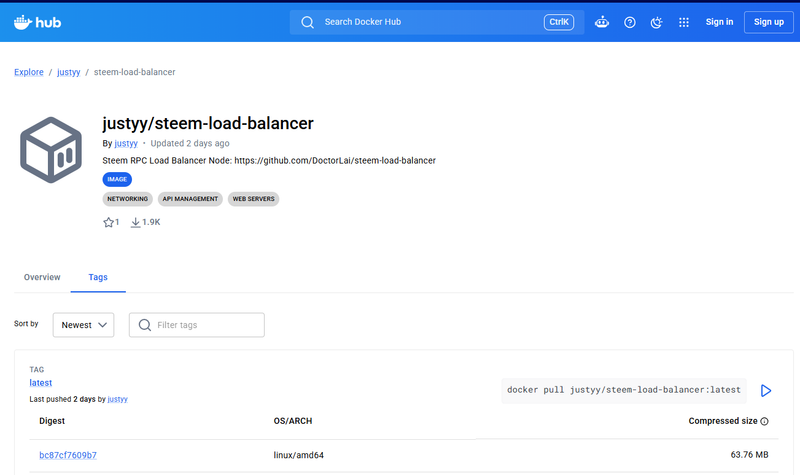This screenshot has height=475, width=800.
Task: Open the Explore breadcrumb link
Action: [x=29, y=72]
